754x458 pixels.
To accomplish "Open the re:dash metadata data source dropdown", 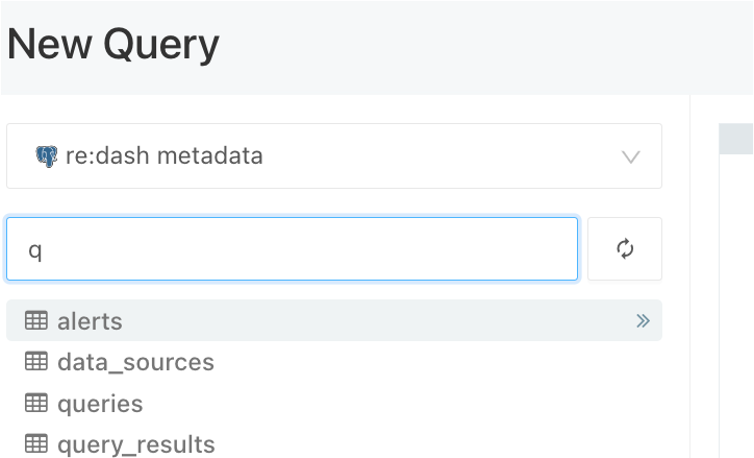I will coord(334,156).
